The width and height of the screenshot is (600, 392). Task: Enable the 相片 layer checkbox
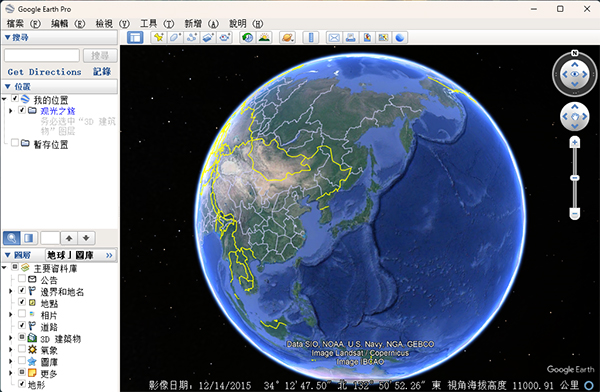[22, 314]
